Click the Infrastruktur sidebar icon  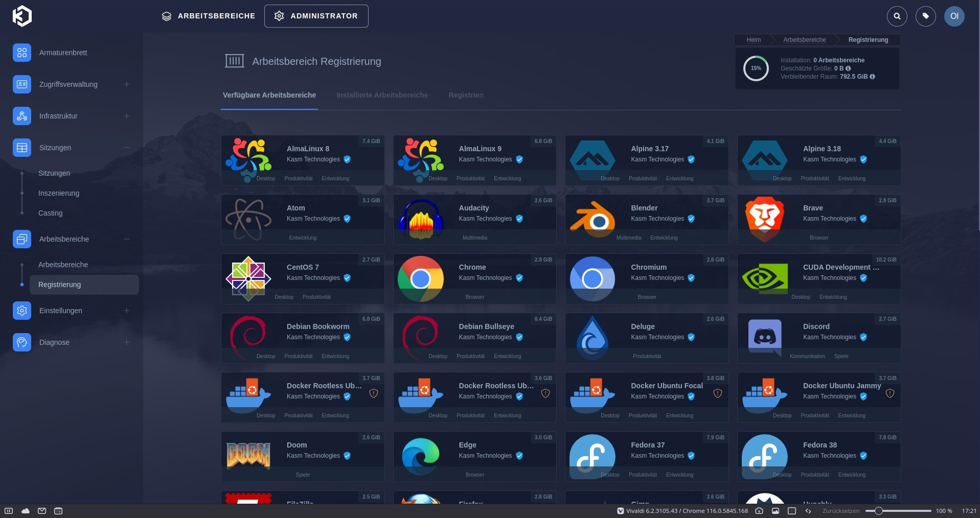[22, 116]
